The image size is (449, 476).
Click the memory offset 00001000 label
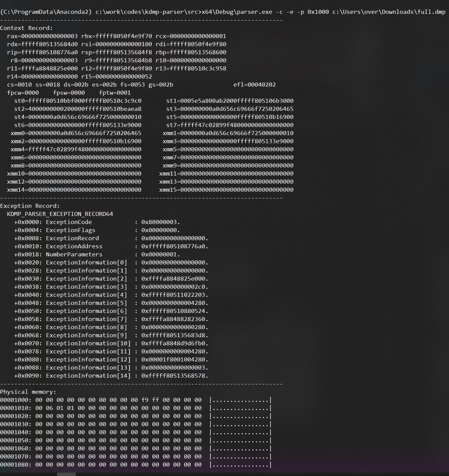click(14, 400)
